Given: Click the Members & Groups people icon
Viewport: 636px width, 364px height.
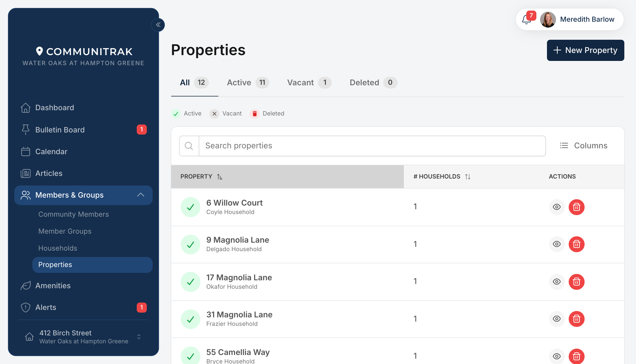Looking at the screenshot, I should (25, 195).
